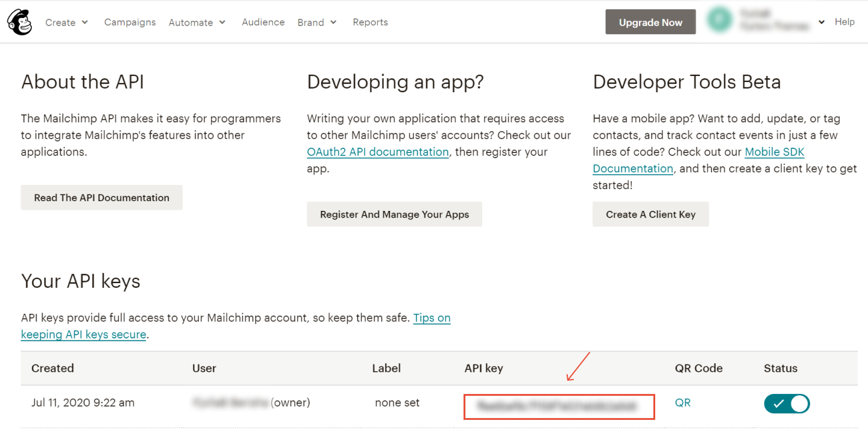Expand the Automate menu
Screen dimensions: 868x444
click(x=197, y=22)
